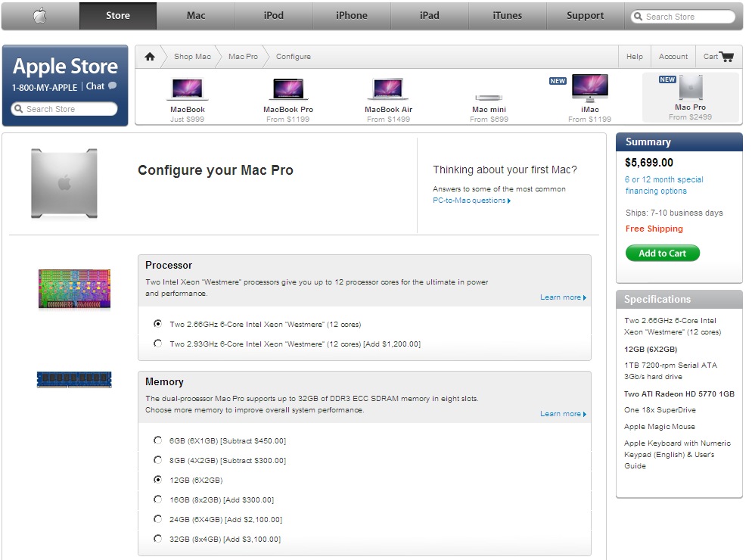Image resolution: width=752 pixels, height=560 pixels.
Task: Click the Chat speech bubble icon
Action: (x=112, y=86)
